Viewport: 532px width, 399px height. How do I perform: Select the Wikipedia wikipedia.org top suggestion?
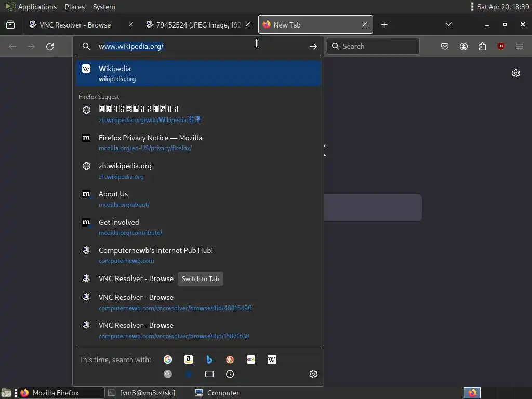[x=198, y=73]
